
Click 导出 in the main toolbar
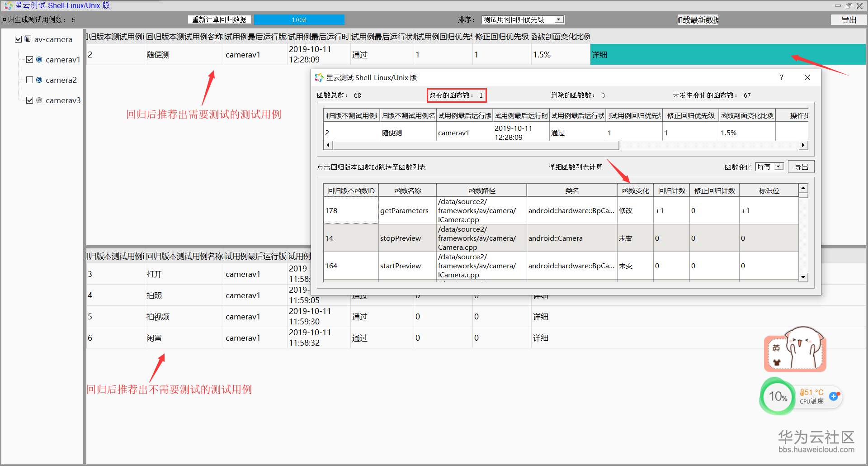[849, 19]
